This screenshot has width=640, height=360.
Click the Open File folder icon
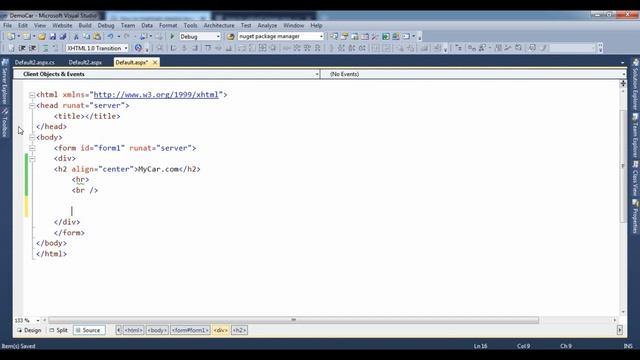coord(42,37)
